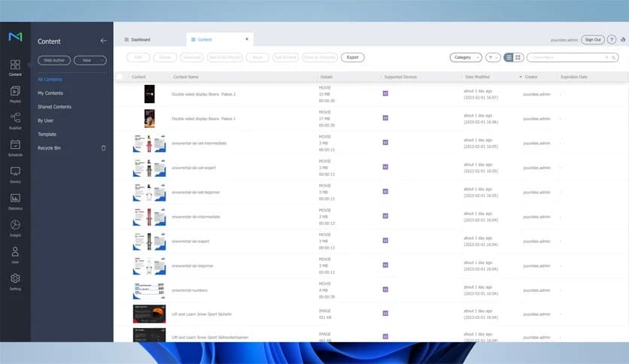Collapse the Content panel with the back arrow

tap(104, 41)
